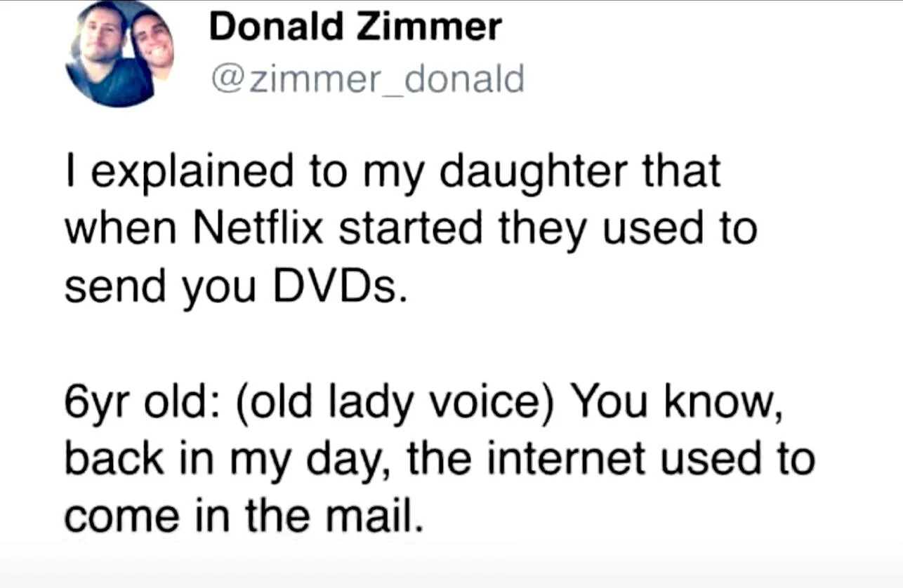Open the @zimmer_donald handle link
The image size is (903, 588).
tap(367, 79)
